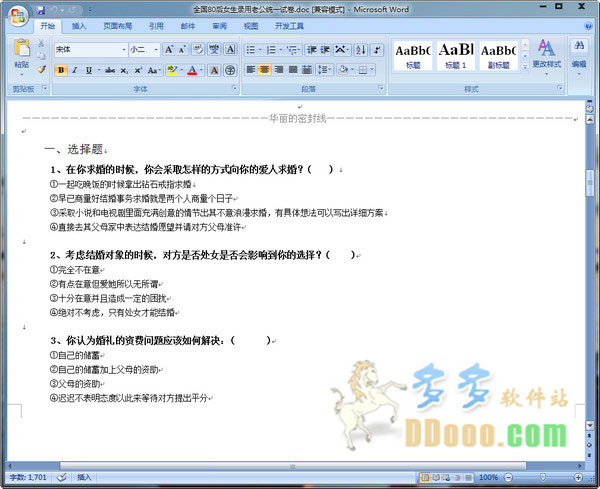Open 更改样式 change styles menu

click(x=546, y=55)
